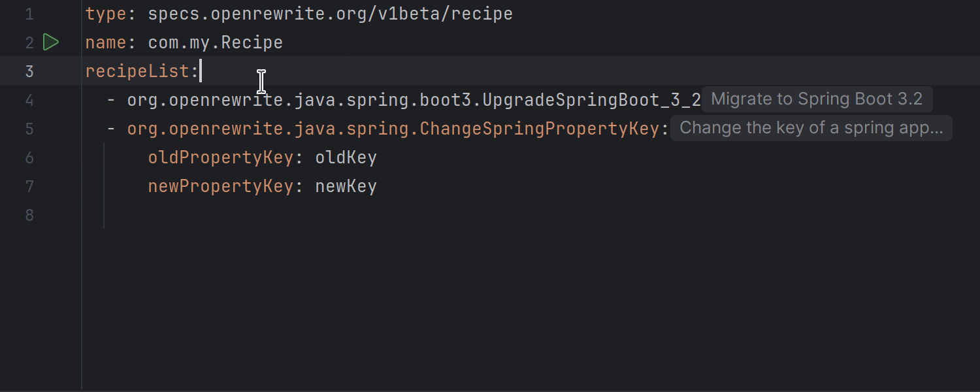Click the "Migrate to Spring Boot 3.2" inline hint
The width and height of the screenshot is (980, 392).
point(817,99)
